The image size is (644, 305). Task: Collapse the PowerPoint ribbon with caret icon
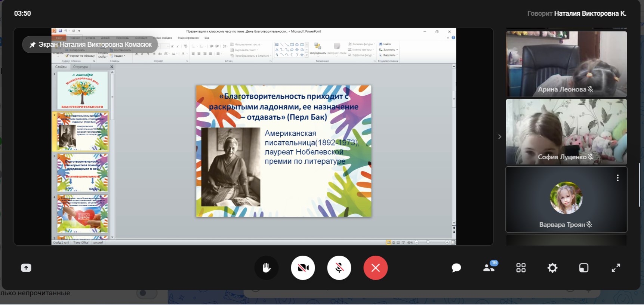[448, 38]
